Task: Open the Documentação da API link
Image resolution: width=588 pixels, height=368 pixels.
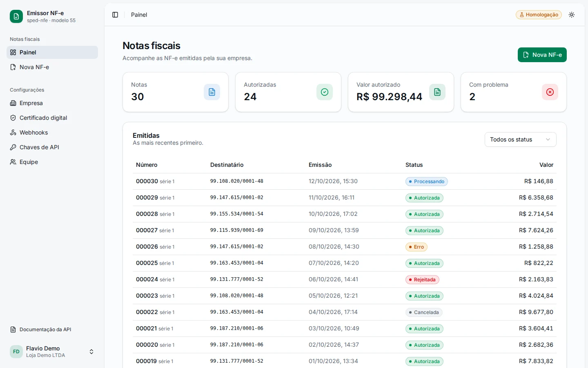Action: pos(52,330)
